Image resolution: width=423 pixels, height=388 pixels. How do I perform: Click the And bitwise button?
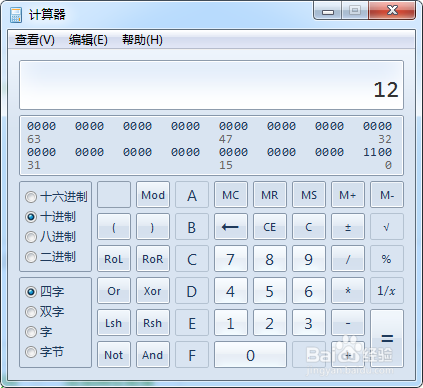(x=153, y=355)
